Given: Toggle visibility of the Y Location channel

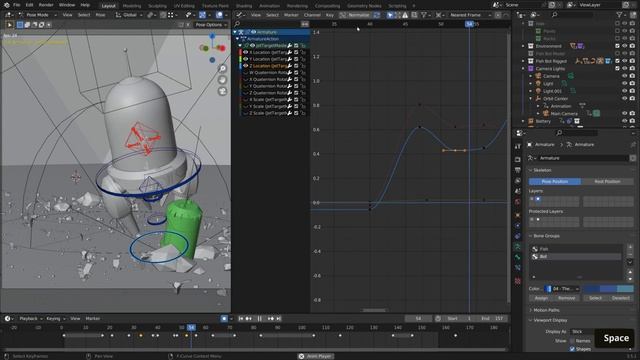Looking at the screenshot, I should point(246,59).
